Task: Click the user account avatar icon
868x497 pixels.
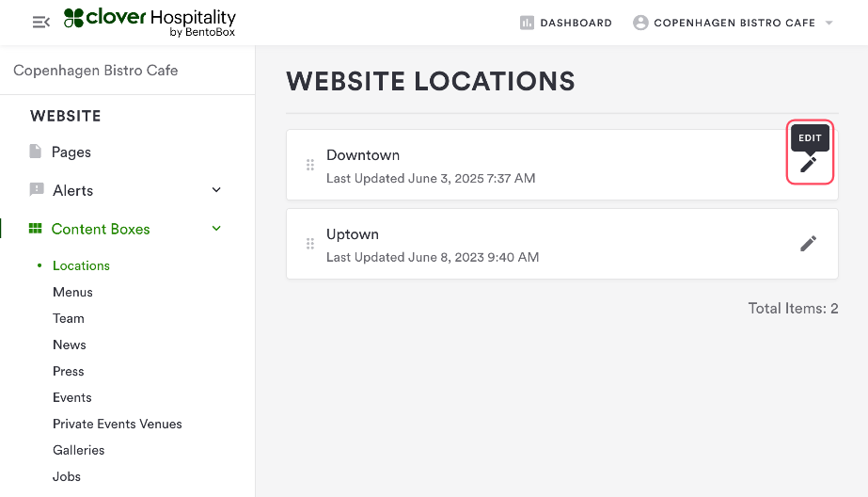Action: (640, 23)
